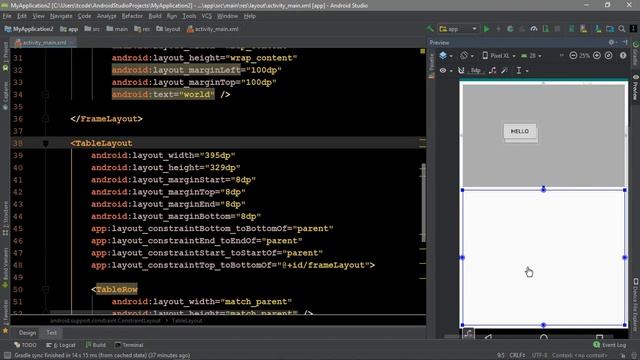Open the Terminal tool window

(x=129, y=345)
